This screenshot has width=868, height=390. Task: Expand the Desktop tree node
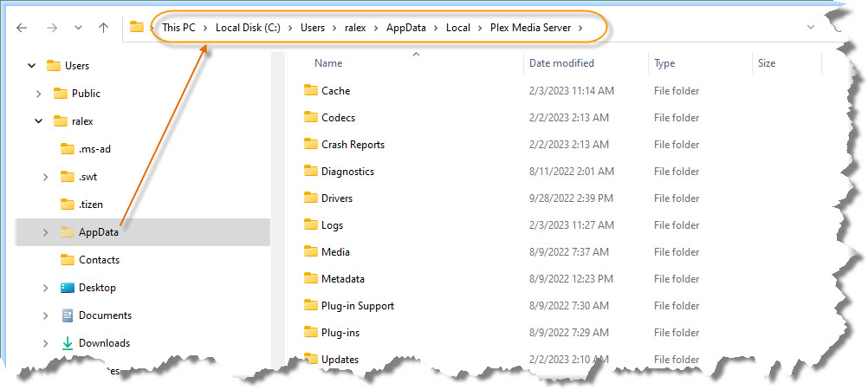[x=45, y=288]
